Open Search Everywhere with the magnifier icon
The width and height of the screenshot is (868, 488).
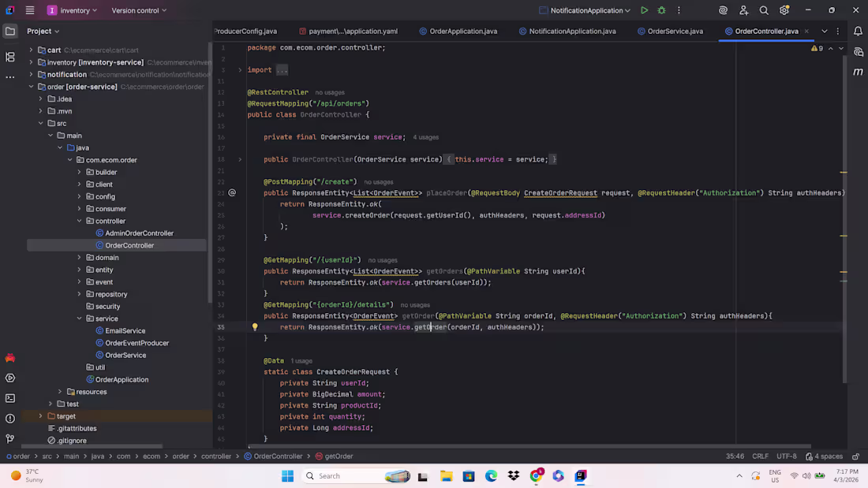pos(764,10)
